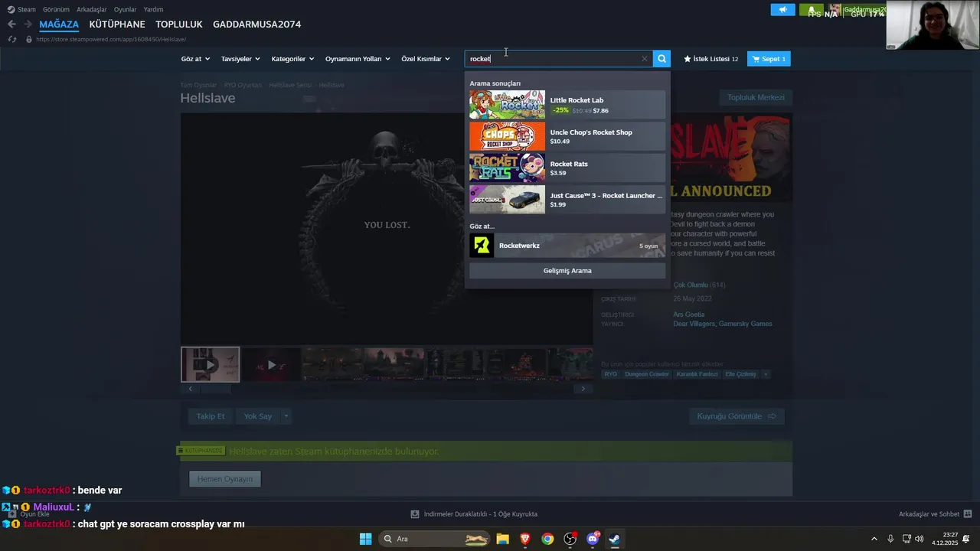The width and height of the screenshot is (980, 551).
Task: Open the Windows Start menu
Action: coord(365,539)
